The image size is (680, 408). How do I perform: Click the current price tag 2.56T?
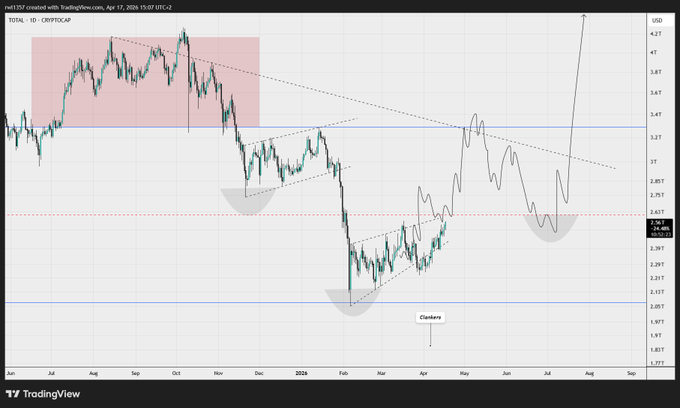[x=660, y=228]
